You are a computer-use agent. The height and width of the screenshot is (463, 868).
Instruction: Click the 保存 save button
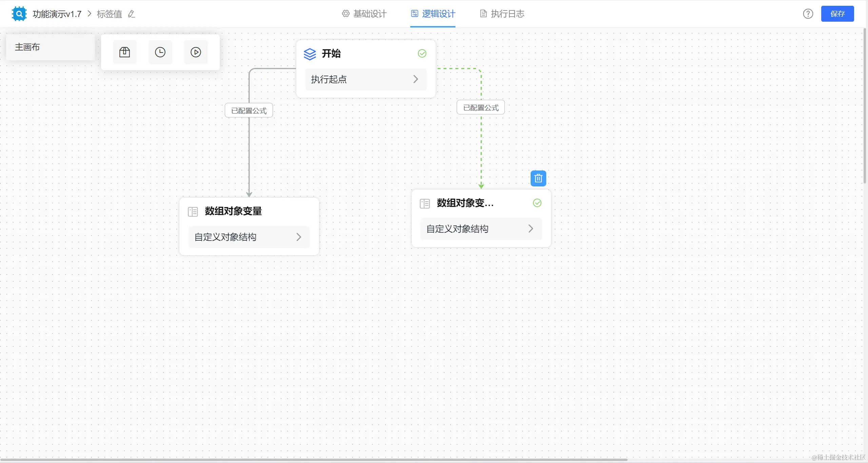837,14
